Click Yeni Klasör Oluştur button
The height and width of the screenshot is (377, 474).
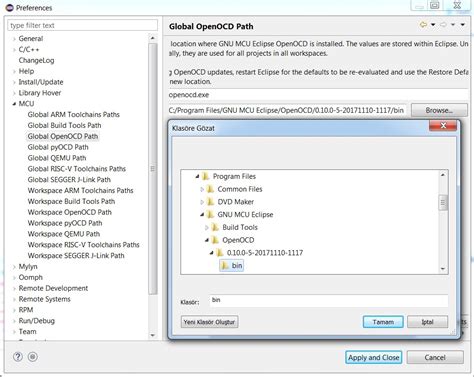210,322
